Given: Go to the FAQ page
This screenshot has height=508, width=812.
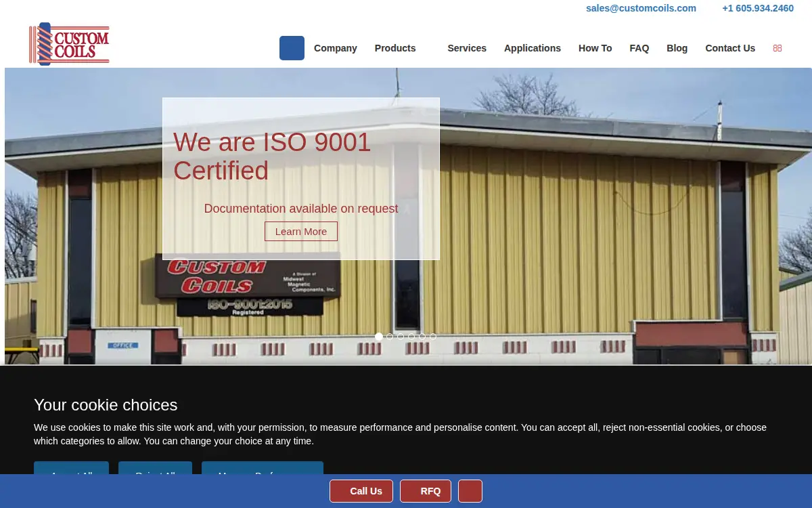Looking at the screenshot, I should pos(639,48).
